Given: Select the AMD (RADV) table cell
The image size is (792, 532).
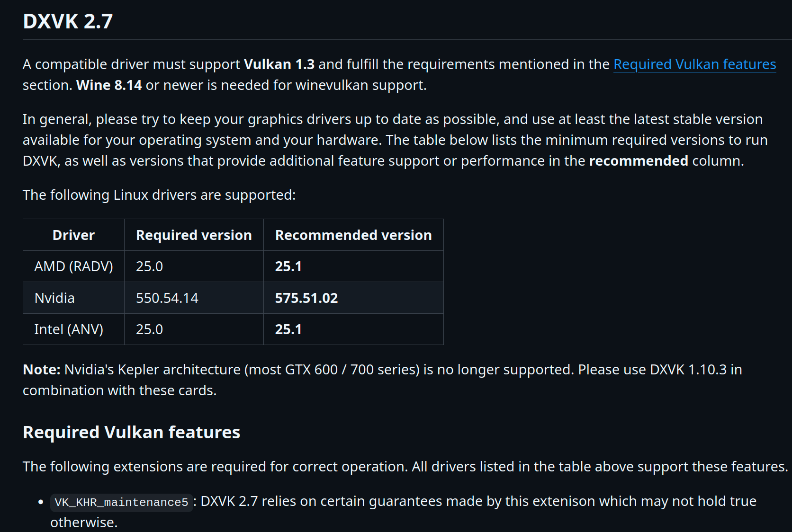Looking at the screenshot, I should coord(73,266).
